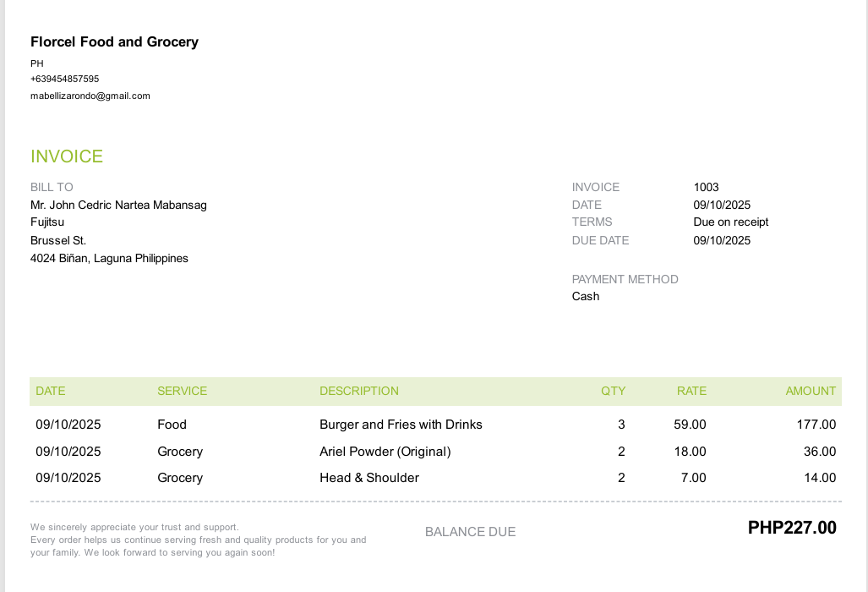Select the Ariel Powder (Original) description
868x592 pixels.
point(385,452)
